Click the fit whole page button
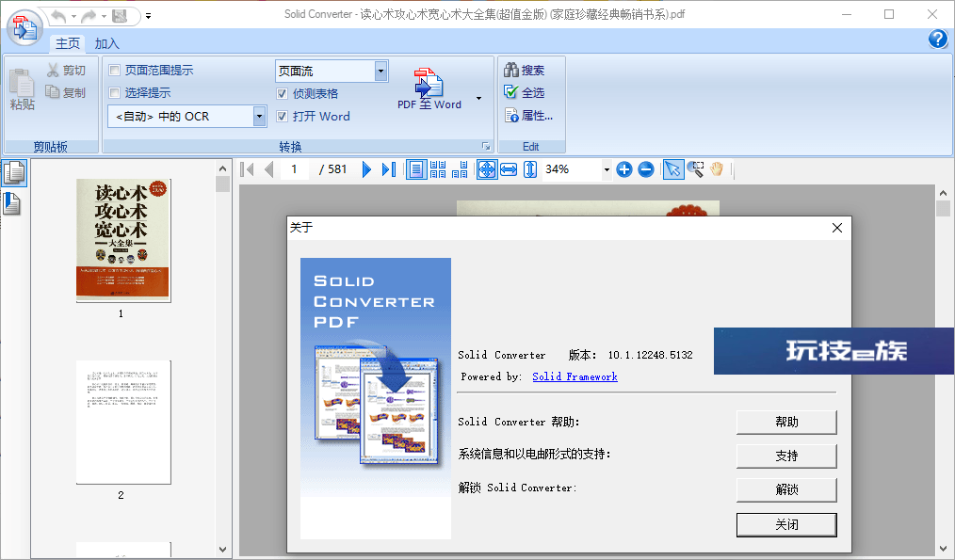The image size is (955, 560). pyautogui.click(x=487, y=169)
